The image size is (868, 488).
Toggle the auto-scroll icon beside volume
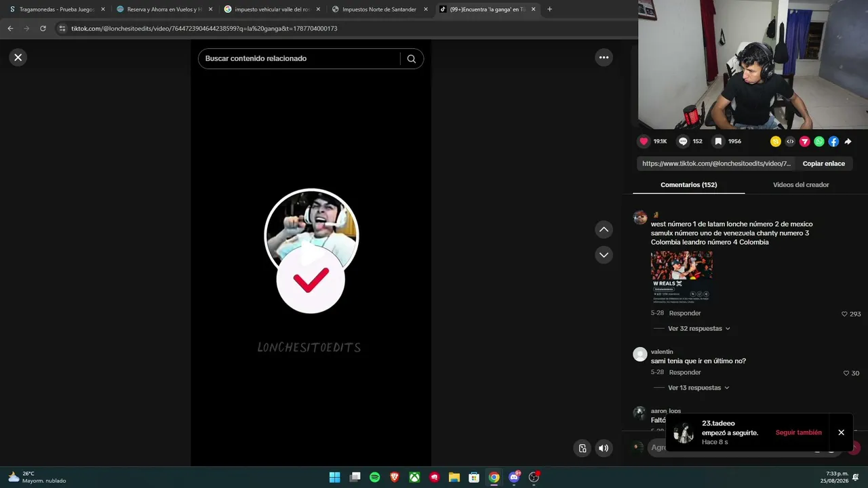coord(582,448)
